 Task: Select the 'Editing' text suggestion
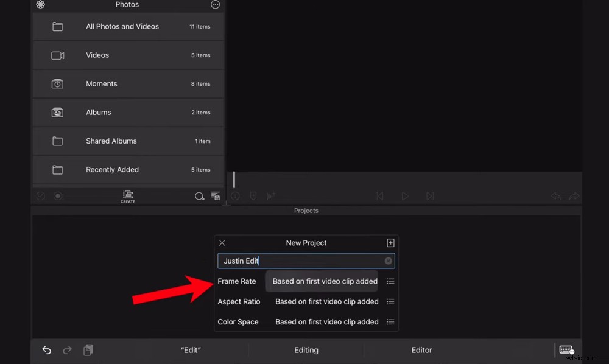[x=306, y=350]
